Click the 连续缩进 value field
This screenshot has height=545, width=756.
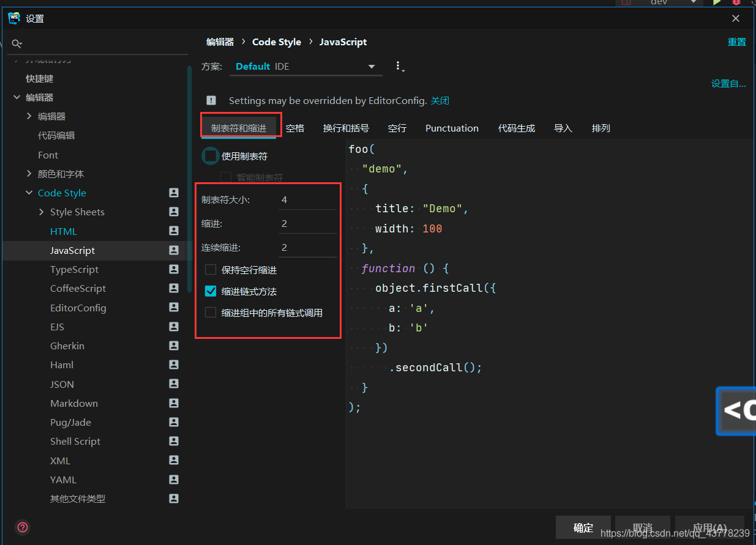pyautogui.click(x=307, y=248)
